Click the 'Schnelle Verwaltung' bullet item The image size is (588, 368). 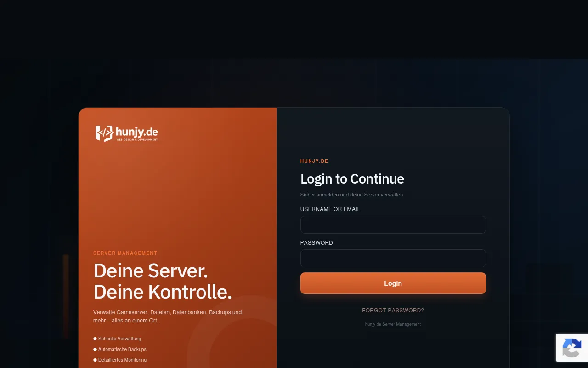click(117, 339)
